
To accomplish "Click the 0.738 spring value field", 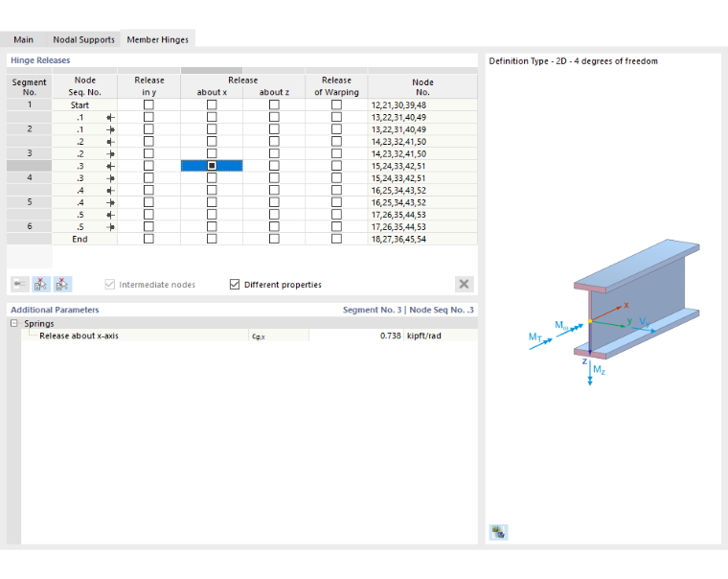I will pos(356,336).
